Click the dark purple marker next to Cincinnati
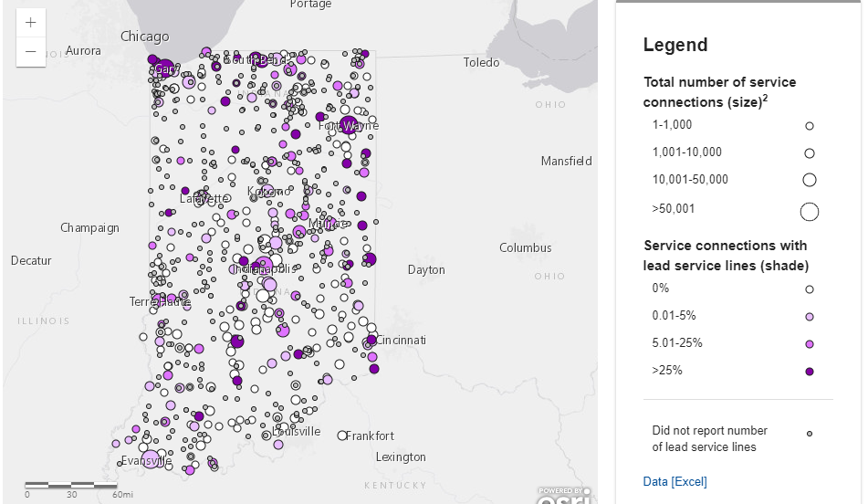 point(371,341)
